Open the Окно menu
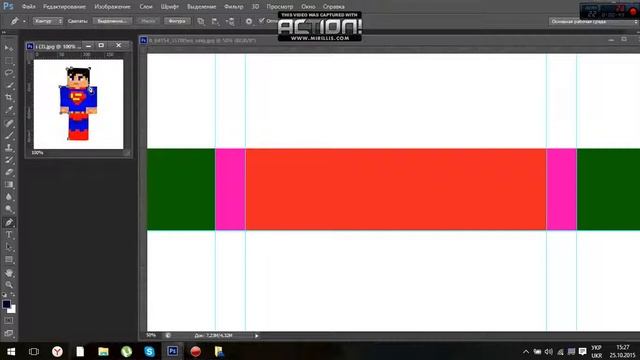The image size is (640, 360). (x=308, y=7)
